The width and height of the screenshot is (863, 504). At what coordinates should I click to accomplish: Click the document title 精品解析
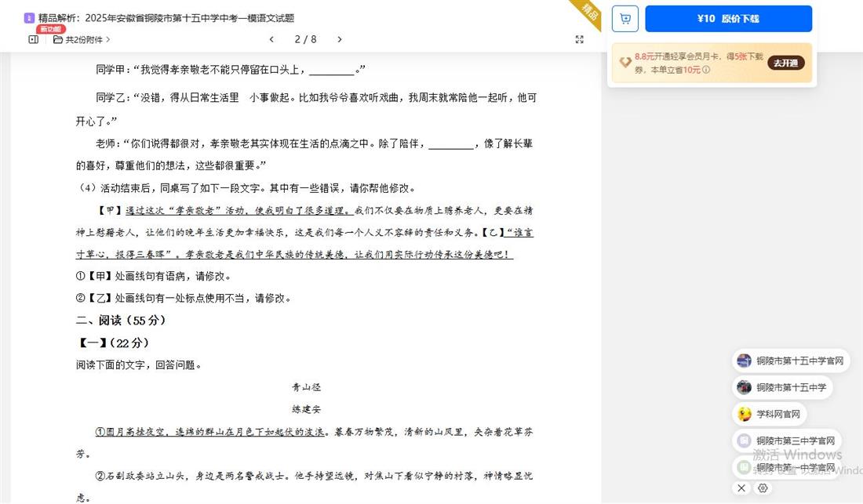pos(166,18)
